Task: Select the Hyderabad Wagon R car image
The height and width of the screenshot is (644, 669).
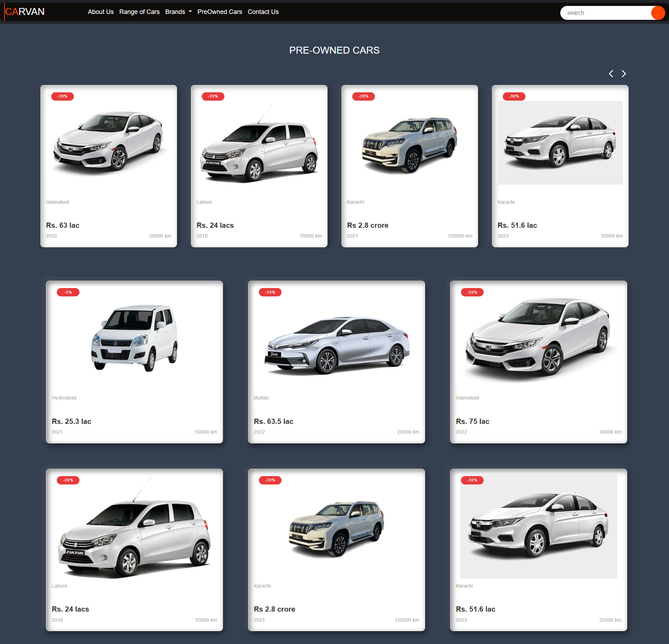Action: click(x=134, y=338)
